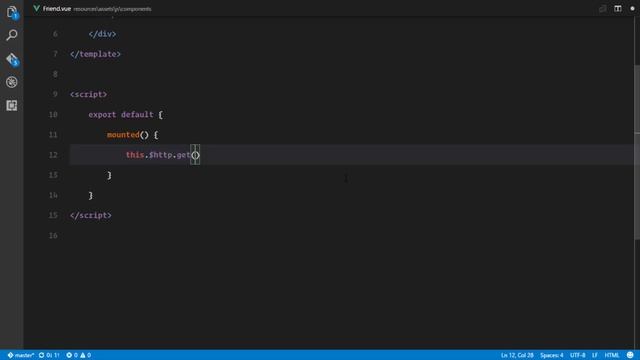The image size is (640, 360).
Task: Click on the 'mounted' method name
Action: (123, 135)
